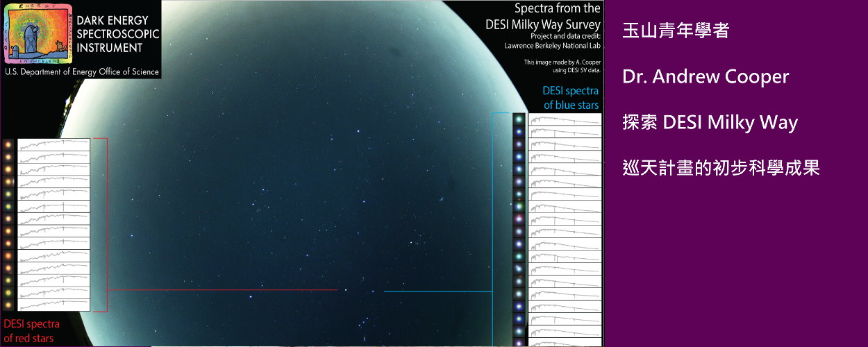Click the colorful DESI logo emblem
This screenshot has height=347, width=868.
pos(37,33)
